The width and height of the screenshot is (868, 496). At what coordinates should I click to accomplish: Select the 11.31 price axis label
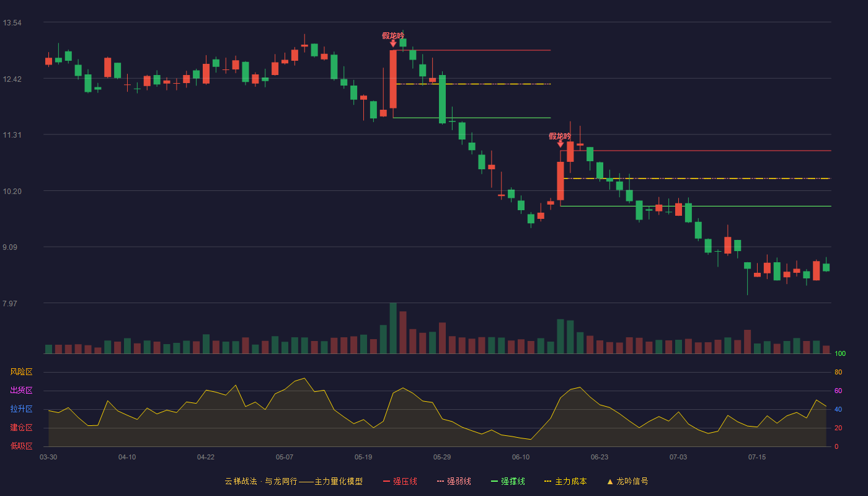point(12,135)
